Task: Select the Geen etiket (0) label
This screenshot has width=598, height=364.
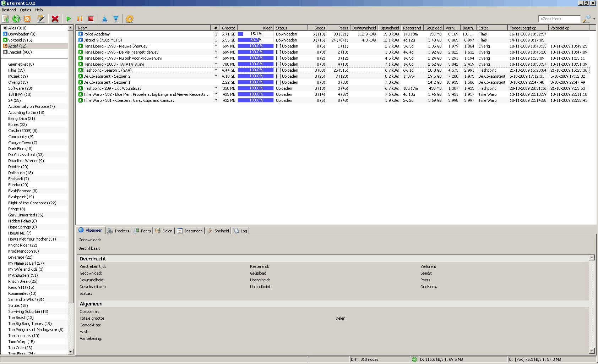Action: pyautogui.click(x=21, y=64)
